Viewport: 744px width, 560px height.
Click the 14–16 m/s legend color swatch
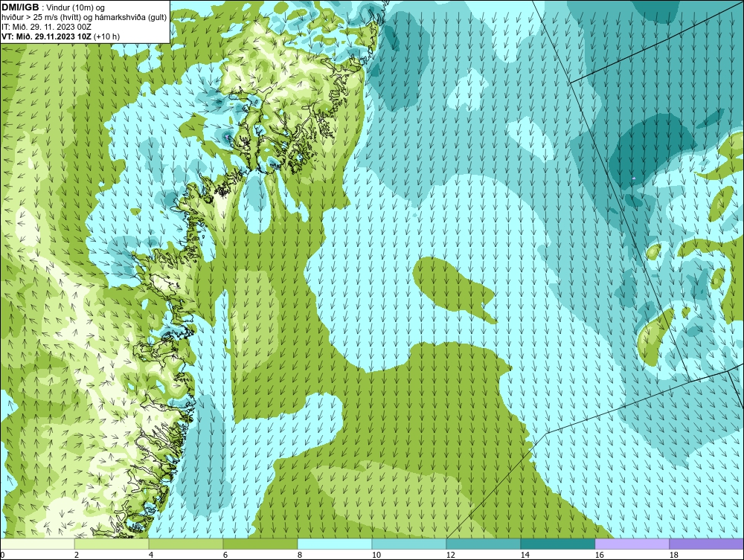click(557, 544)
